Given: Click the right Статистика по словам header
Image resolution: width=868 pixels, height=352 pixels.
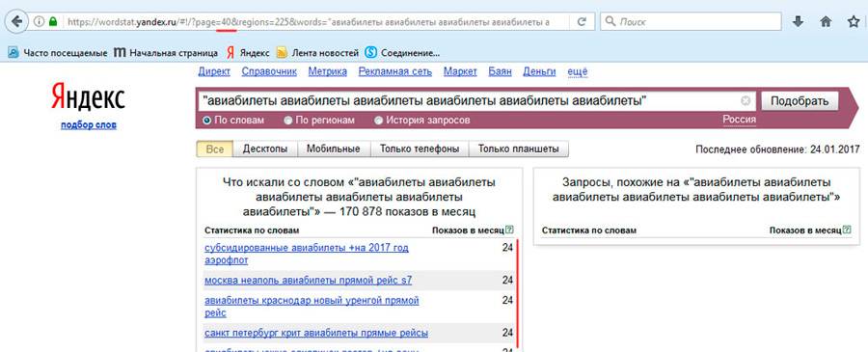Looking at the screenshot, I should click(x=589, y=230).
